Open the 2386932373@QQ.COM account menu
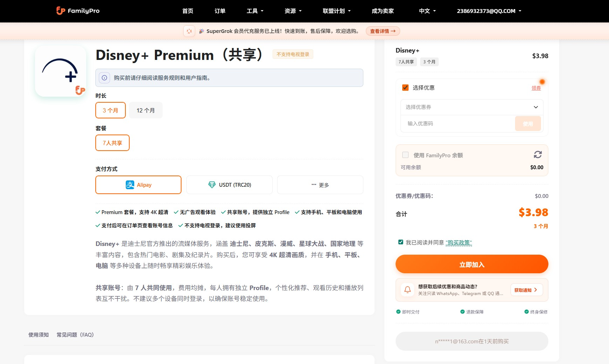The height and width of the screenshot is (364, 609). 489,11
